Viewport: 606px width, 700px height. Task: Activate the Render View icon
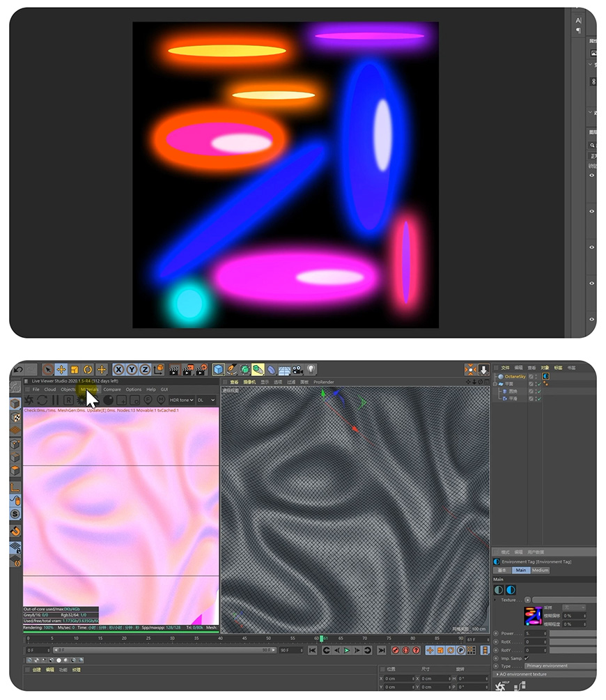click(x=175, y=368)
